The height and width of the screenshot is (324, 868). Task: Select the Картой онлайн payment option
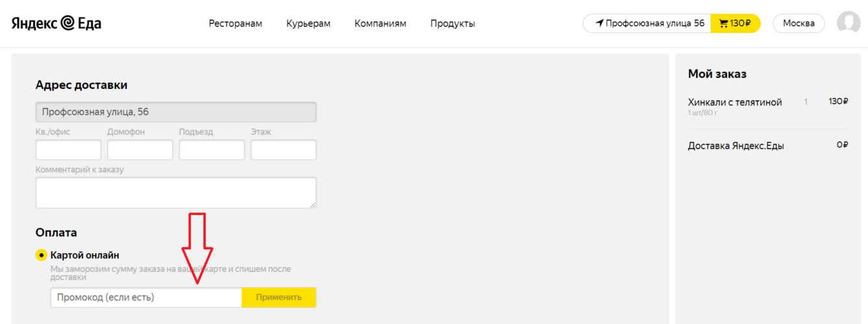pos(42,255)
